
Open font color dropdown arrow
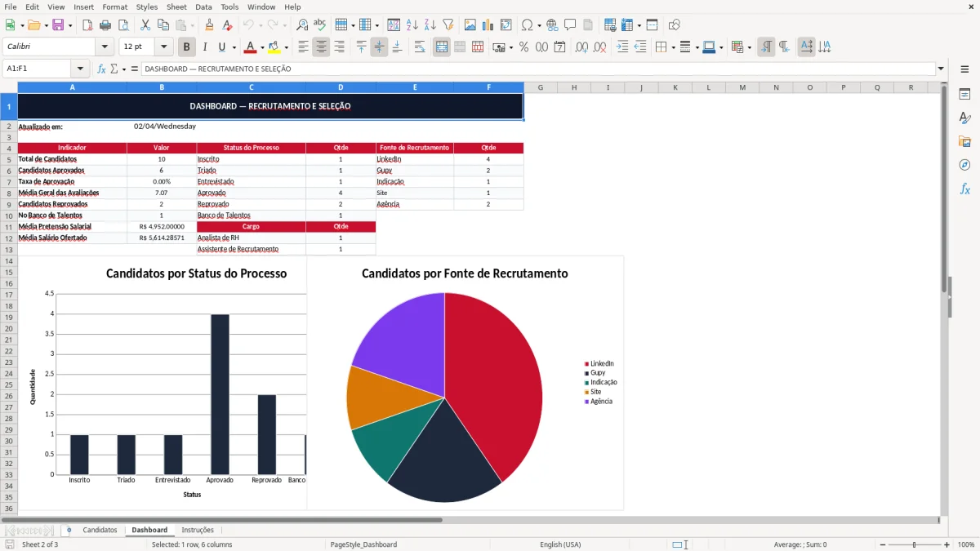point(262,47)
